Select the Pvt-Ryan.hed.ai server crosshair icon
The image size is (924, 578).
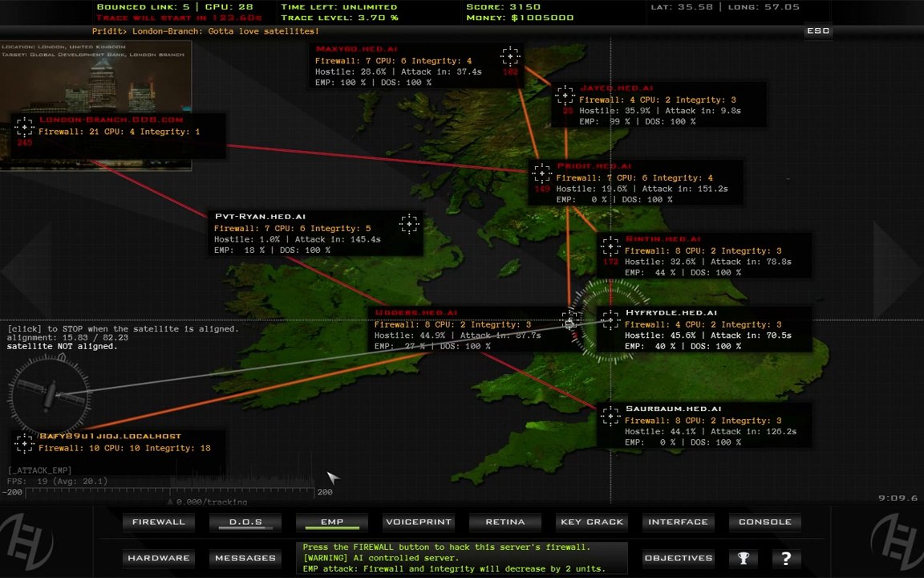click(x=409, y=224)
